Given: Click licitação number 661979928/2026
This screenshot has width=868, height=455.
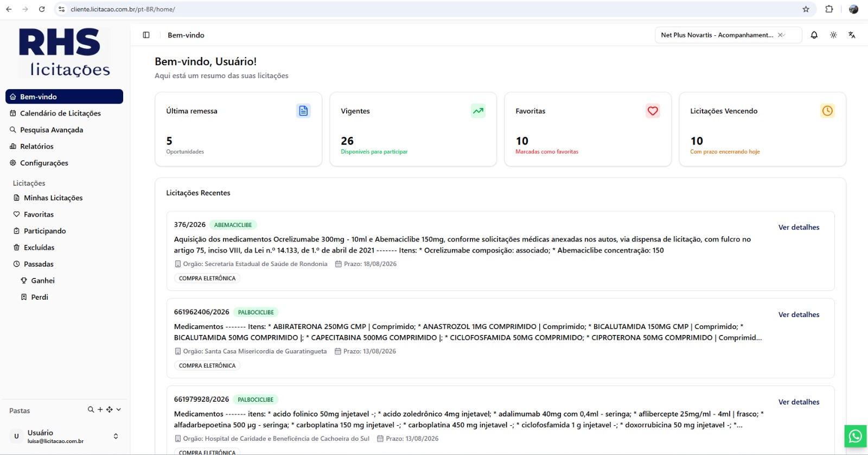Looking at the screenshot, I should (202, 400).
